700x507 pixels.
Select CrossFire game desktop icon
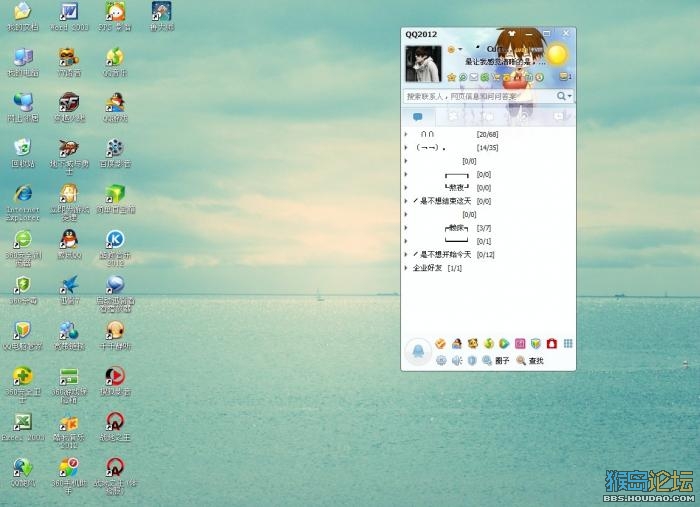pyautogui.click(x=69, y=107)
